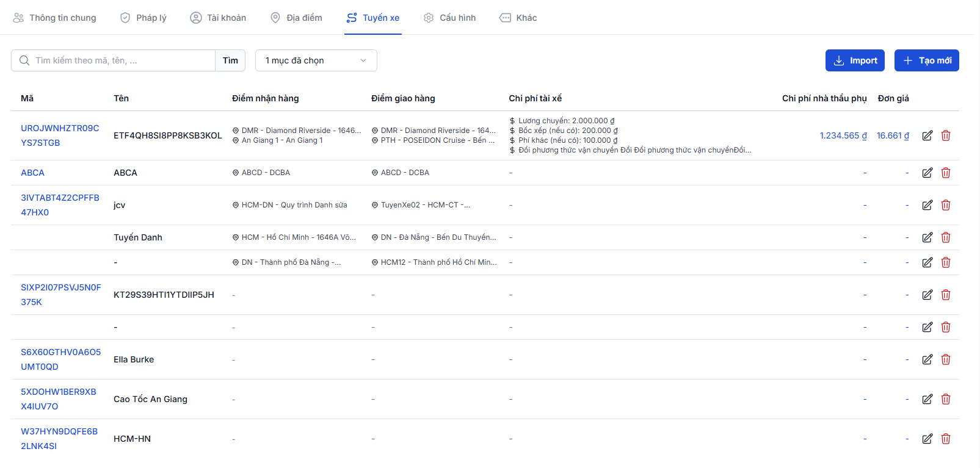
Task: Delete the UROJWNHZTR09CYS7STGB route
Action: click(x=946, y=135)
